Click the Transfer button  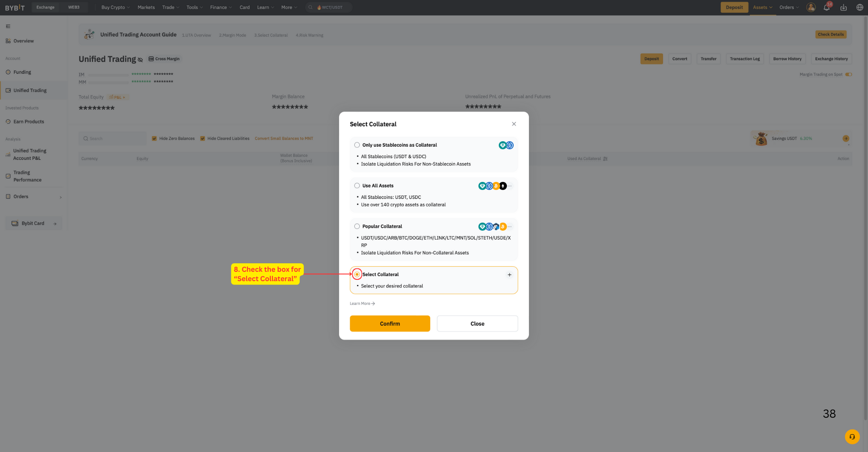point(708,59)
